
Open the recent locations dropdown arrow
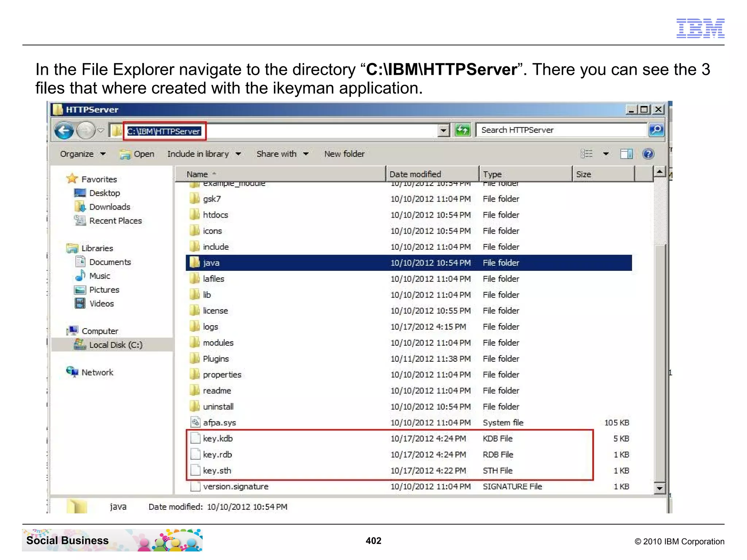pos(101,130)
